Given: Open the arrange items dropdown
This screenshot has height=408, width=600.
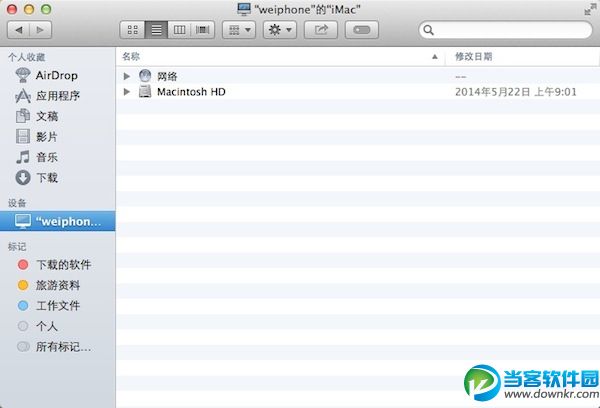Looking at the screenshot, I should click(x=239, y=30).
